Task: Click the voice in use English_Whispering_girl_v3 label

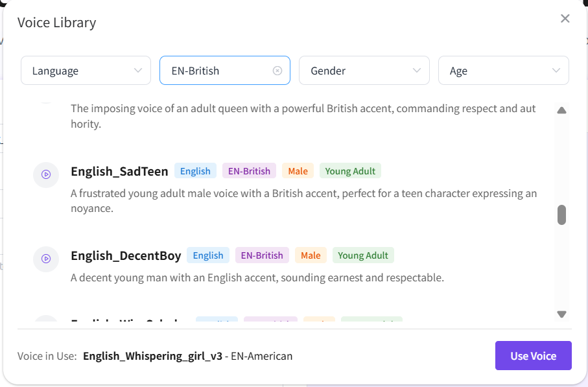Action: tap(152, 356)
